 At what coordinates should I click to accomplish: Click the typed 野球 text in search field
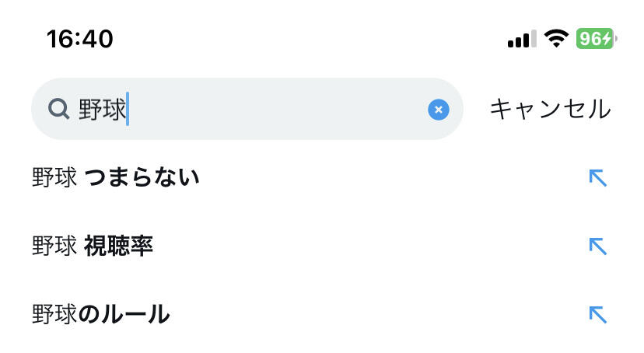(102, 110)
